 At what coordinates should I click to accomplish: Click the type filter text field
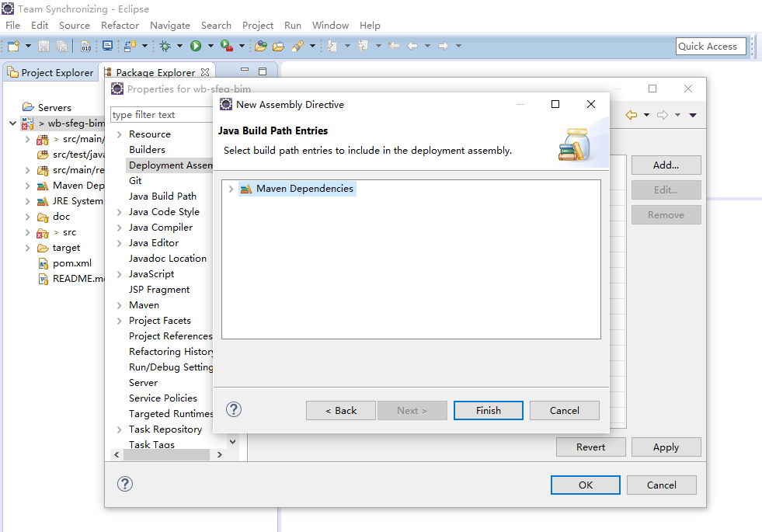tap(162, 115)
